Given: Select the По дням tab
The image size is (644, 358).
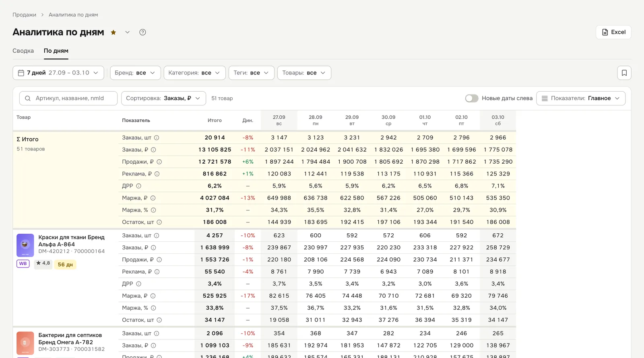Looking at the screenshot, I should tap(56, 51).
